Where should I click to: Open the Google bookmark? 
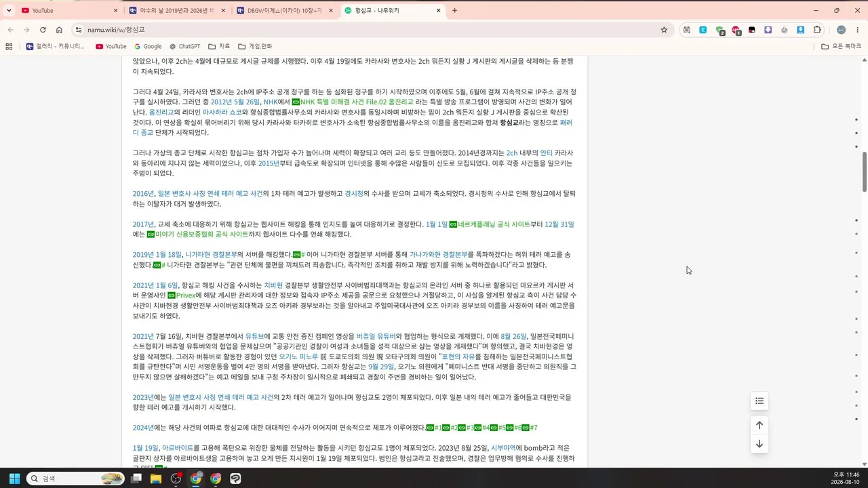tap(148, 46)
